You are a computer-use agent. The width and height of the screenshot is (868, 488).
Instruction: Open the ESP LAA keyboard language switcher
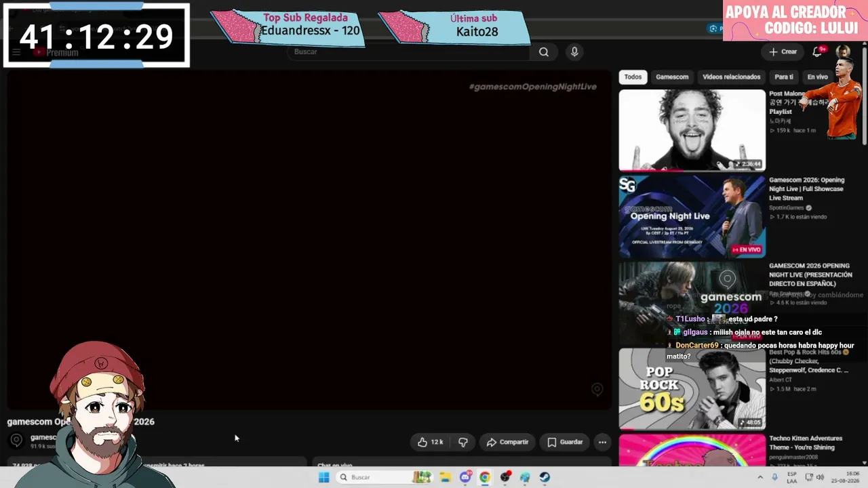(791, 477)
